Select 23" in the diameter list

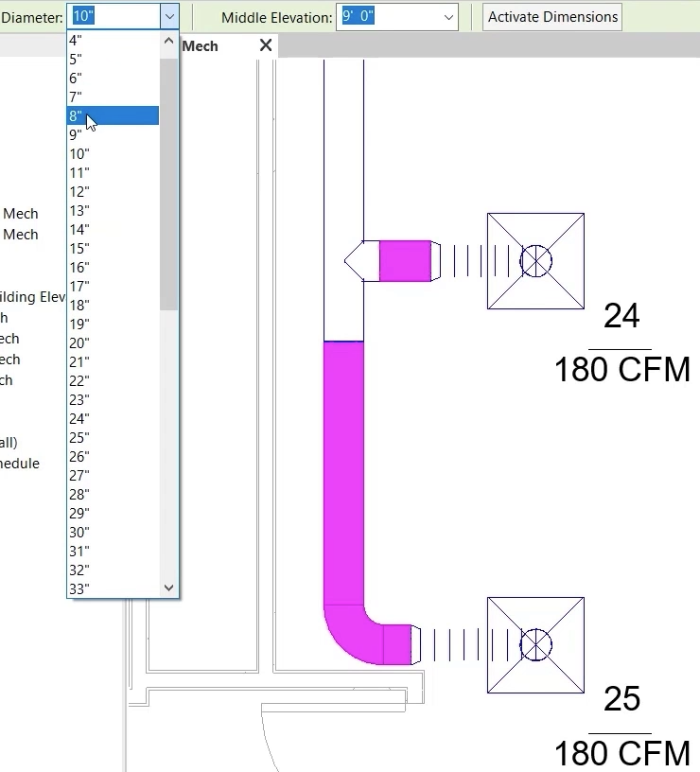pos(113,399)
